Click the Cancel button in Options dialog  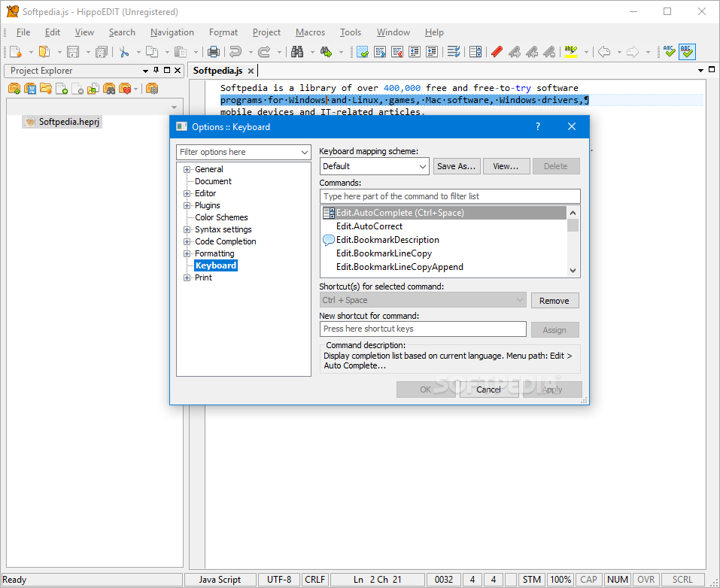coord(489,389)
